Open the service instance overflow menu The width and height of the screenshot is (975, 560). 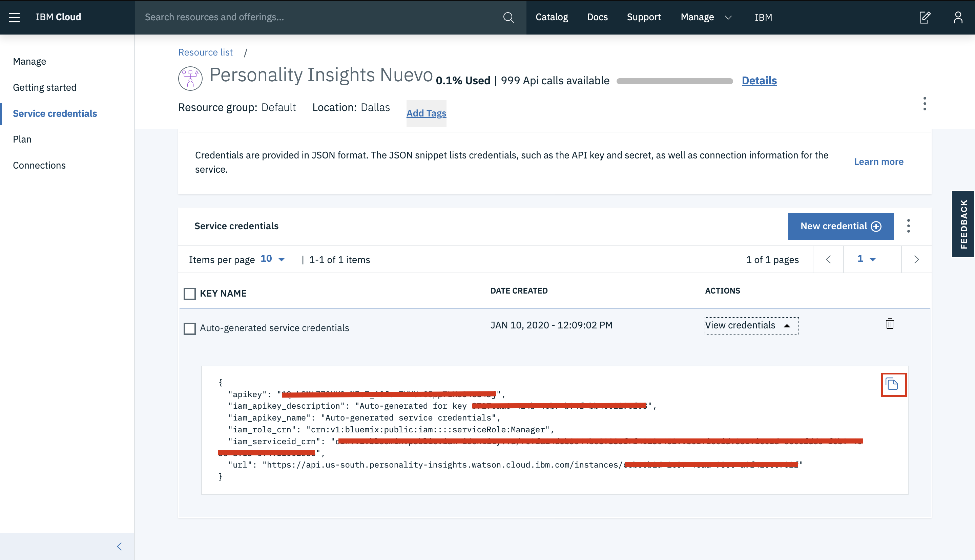[925, 104]
